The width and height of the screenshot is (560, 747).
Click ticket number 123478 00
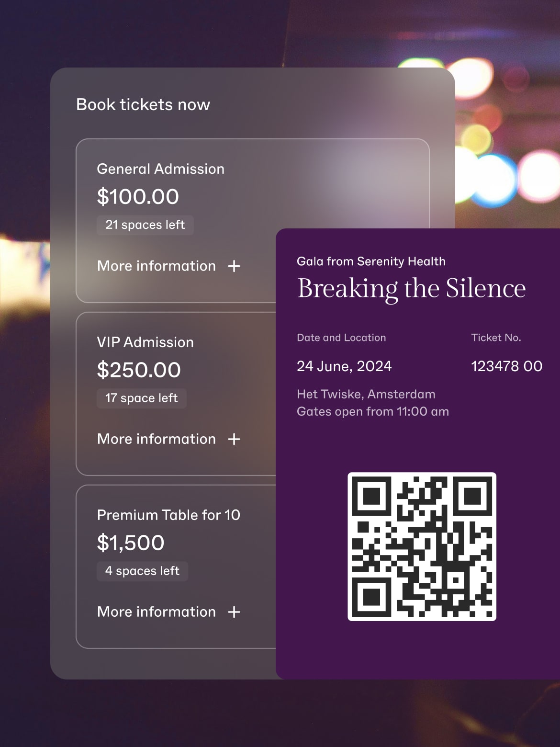tap(507, 366)
